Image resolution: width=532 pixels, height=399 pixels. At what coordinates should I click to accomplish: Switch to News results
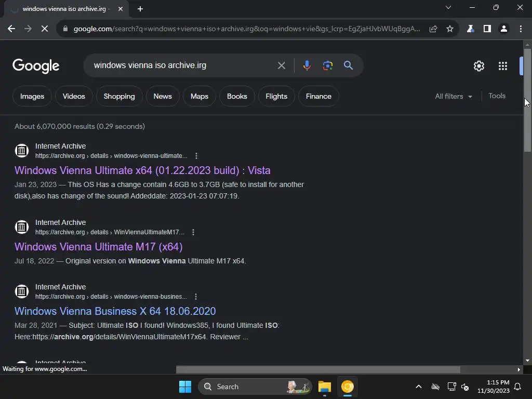point(163,96)
